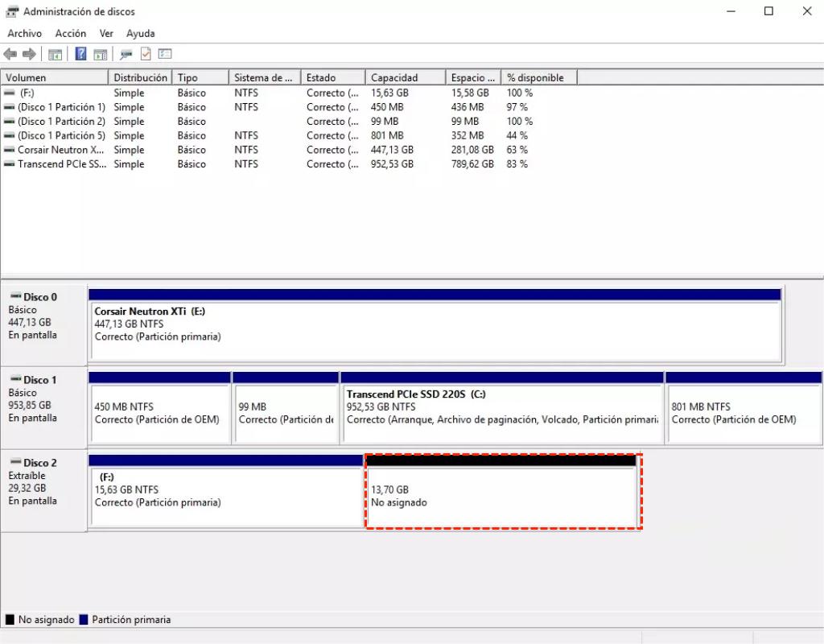
Task: Select the 450 MB NTFS OEM partition block
Action: tap(160, 407)
